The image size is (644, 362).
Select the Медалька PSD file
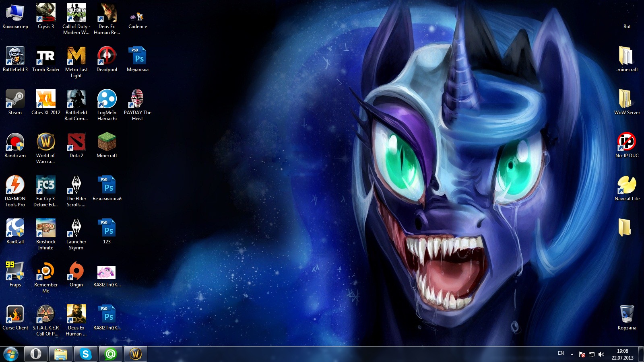[138, 60]
